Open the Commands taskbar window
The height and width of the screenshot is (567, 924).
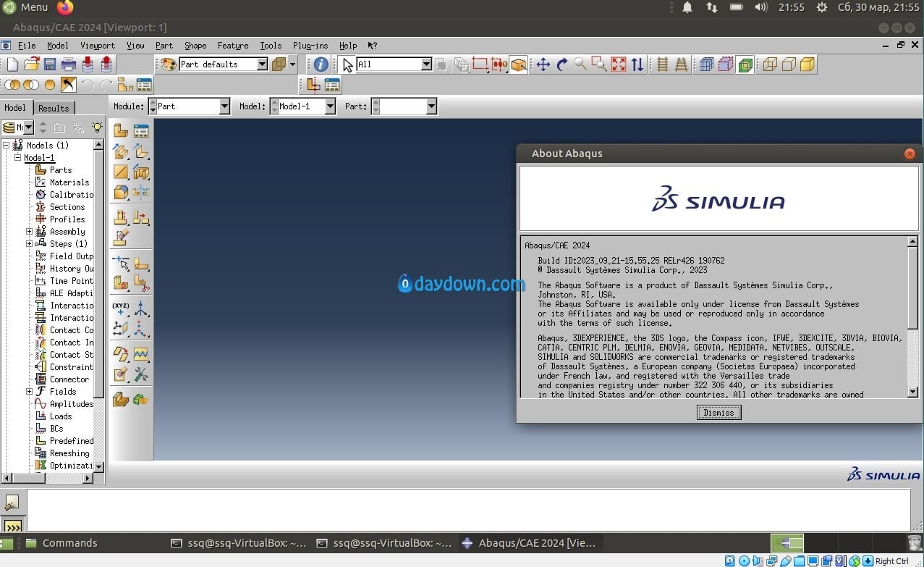62,543
